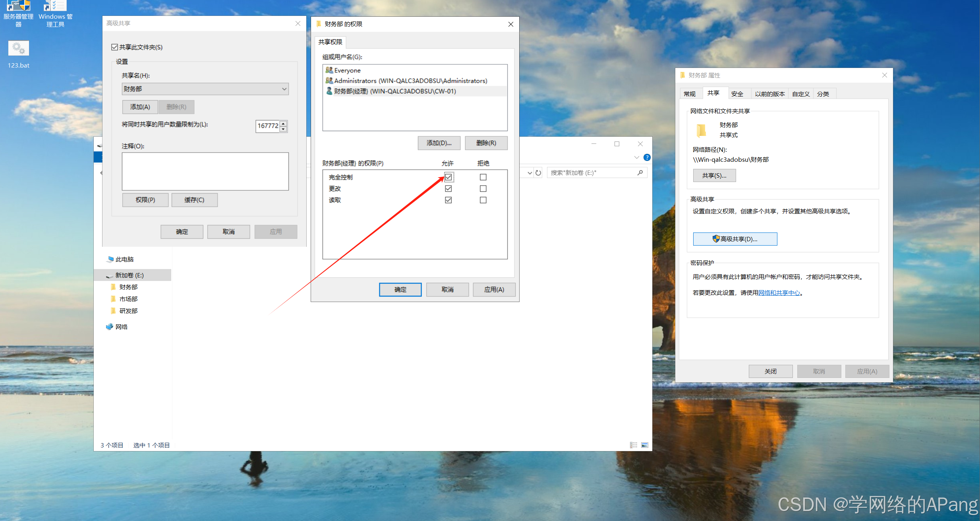Switch to details view icon in status bar
The image size is (980, 521).
(x=633, y=445)
